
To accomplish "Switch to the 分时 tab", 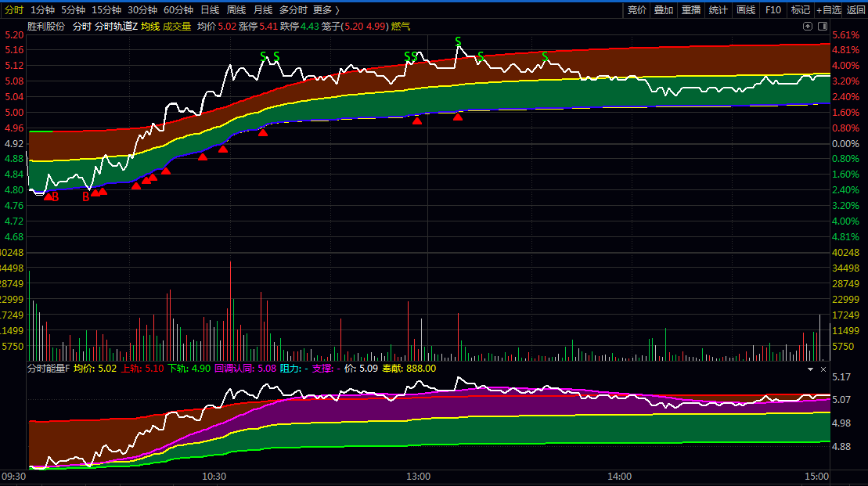I will click(x=14, y=10).
